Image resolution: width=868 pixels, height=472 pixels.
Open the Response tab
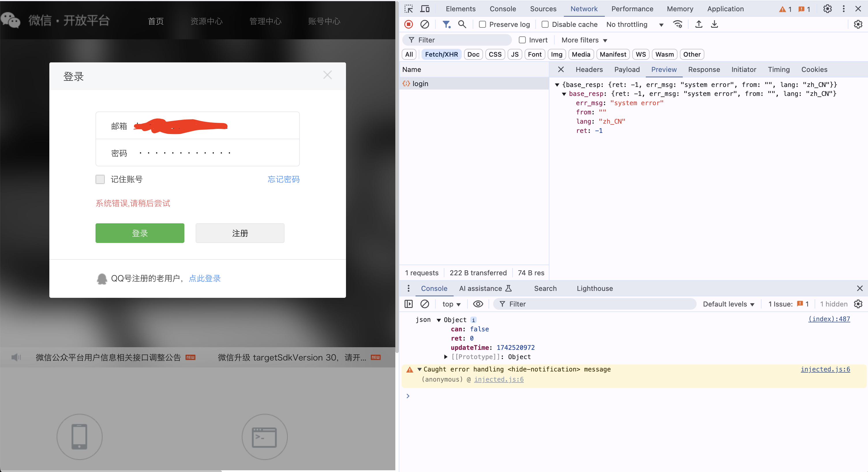click(704, 70)
